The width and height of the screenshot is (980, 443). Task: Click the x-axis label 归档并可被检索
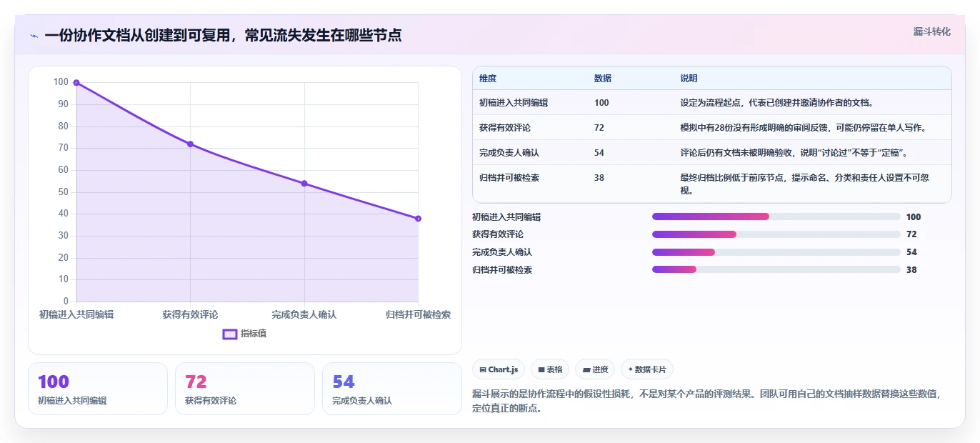(418, 314)
